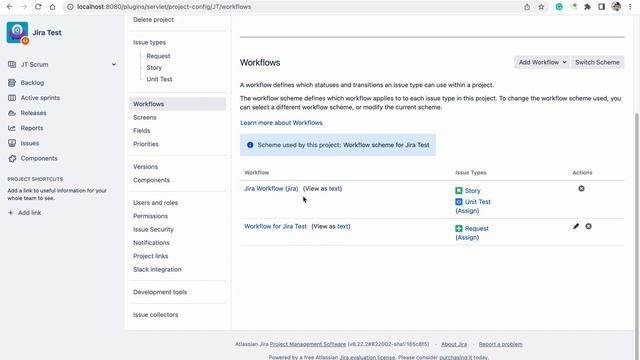
Task: Open the About Jira footer link
Action: (x=454, y=344)
